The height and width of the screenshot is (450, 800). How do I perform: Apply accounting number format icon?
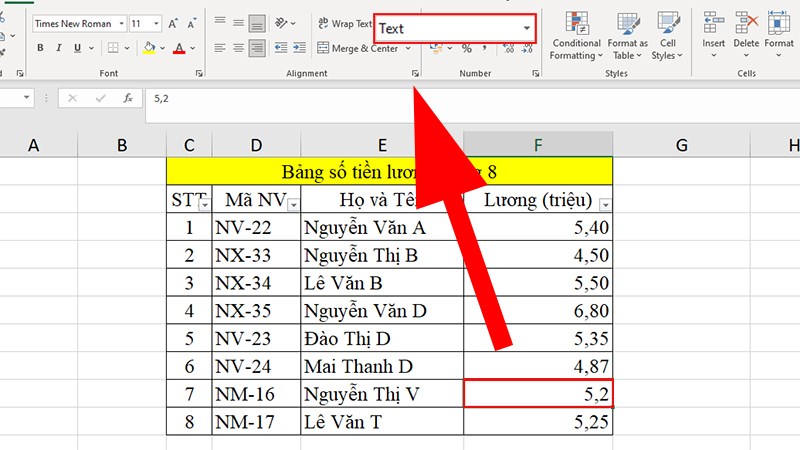click(436, 49)
